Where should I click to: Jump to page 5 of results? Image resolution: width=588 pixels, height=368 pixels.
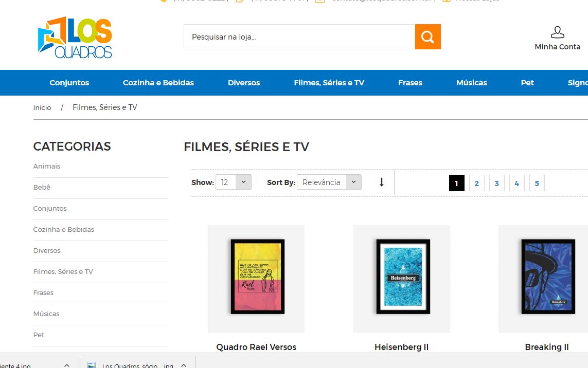(537, 183)
